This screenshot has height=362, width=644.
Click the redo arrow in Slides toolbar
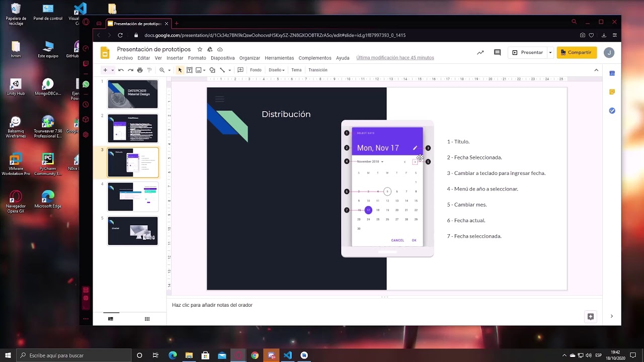coord(130,70)
